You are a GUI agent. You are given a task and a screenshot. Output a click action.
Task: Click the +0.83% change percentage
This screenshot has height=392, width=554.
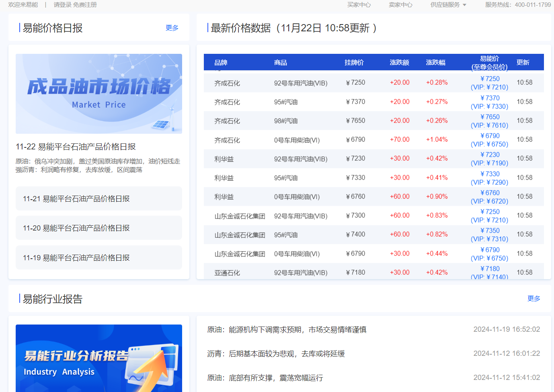tap(437, 215)
